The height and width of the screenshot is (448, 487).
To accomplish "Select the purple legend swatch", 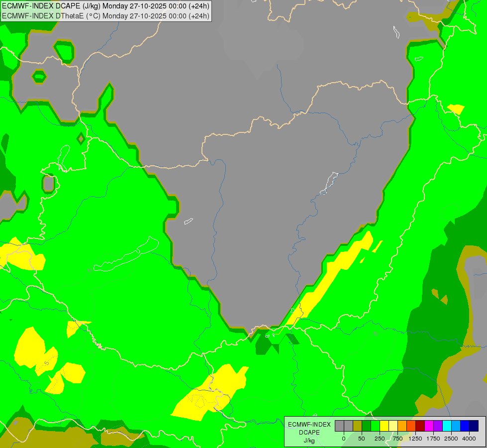I will tap(438, 426).
